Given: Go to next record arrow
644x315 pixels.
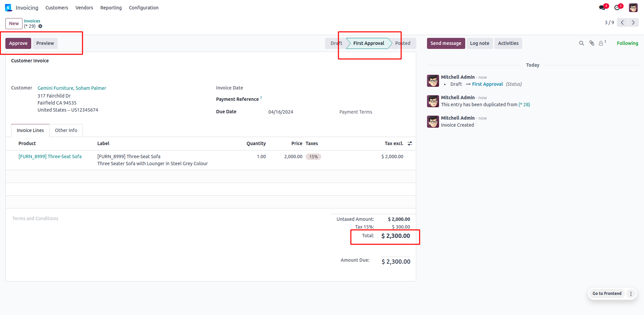Looking at the screenshot, I should 633,22.
